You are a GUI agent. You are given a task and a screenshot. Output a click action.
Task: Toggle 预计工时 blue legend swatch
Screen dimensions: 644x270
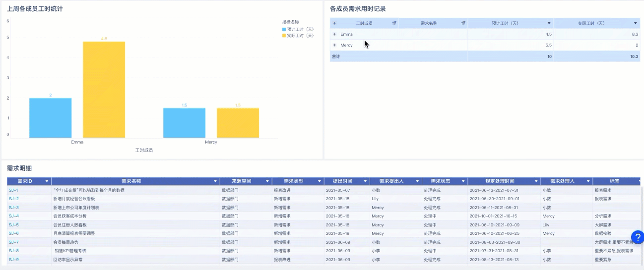click(284, 29)
